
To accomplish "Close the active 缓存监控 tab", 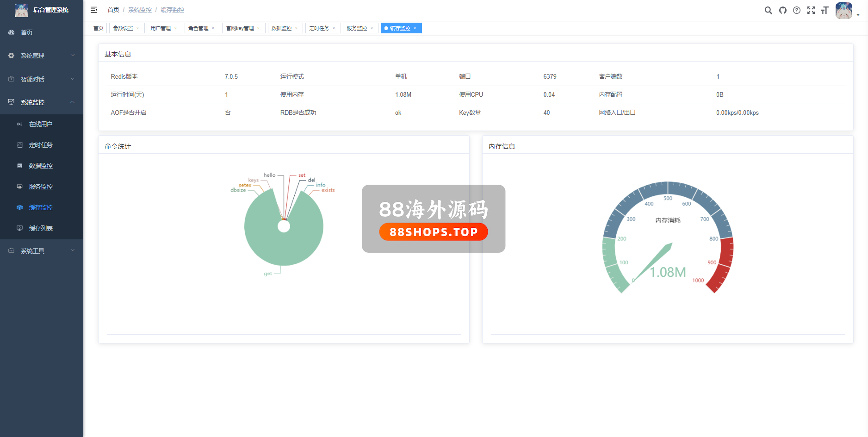I will (x=415, y=28).
